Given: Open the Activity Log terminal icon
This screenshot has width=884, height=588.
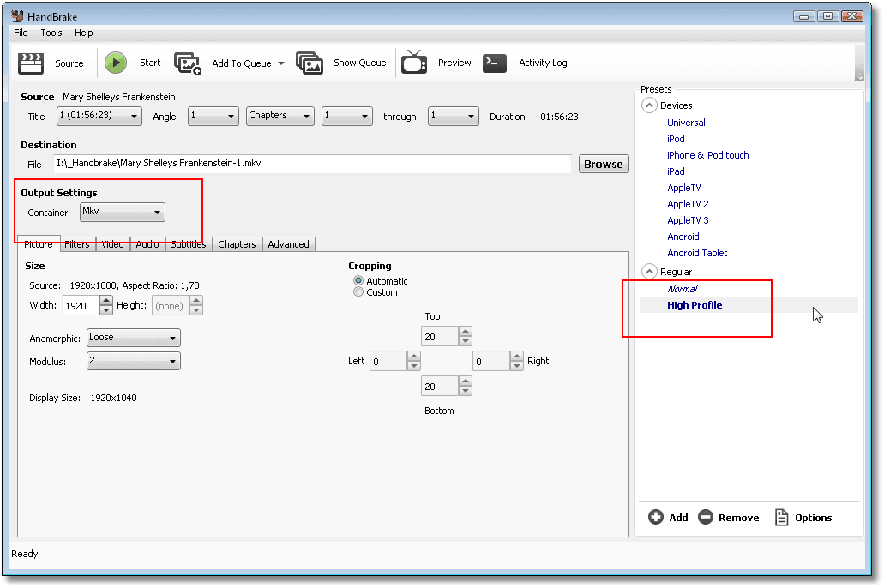Looking at the screenshot, I should (x=495, y=63).
